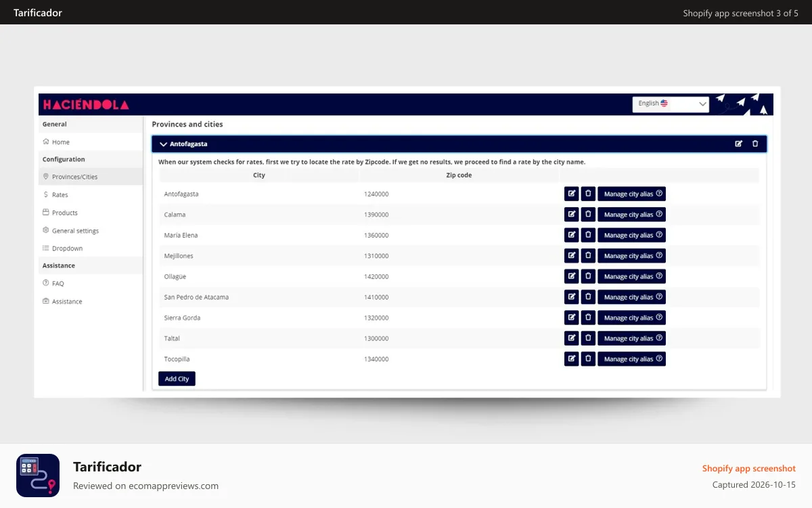Manage city alias for Antofagasta
Screen dimensions: 812x508
click(x=631, y=194)
